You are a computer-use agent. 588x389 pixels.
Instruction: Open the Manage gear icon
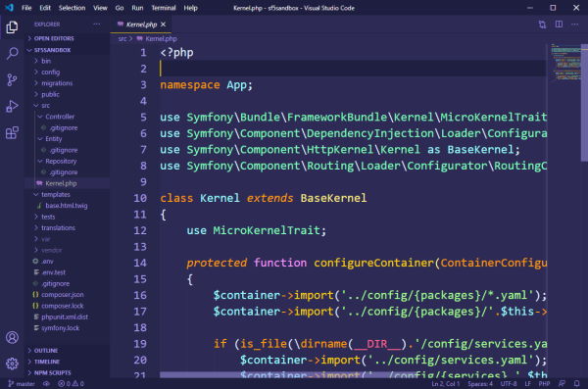pyautogui.click(x=12, y=364)
